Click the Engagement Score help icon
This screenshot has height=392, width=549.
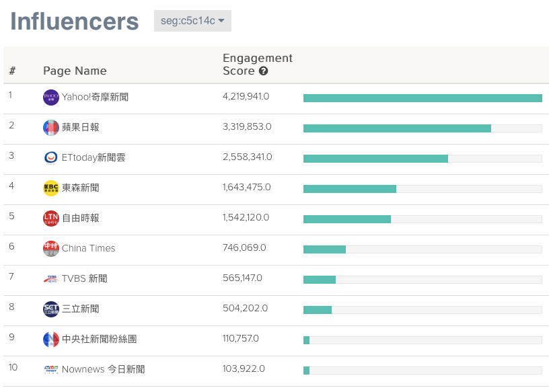(x=264, y=71)
